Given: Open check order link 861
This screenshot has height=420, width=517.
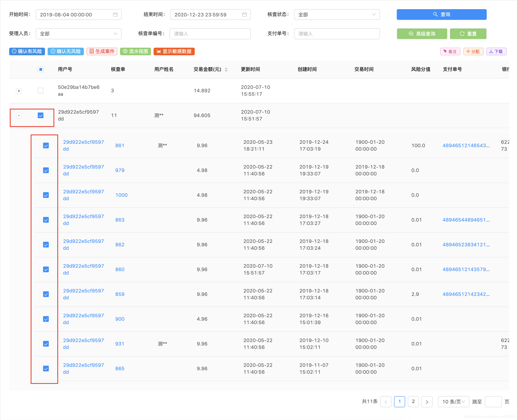Looking at the screenshot, I should (120, 145).
